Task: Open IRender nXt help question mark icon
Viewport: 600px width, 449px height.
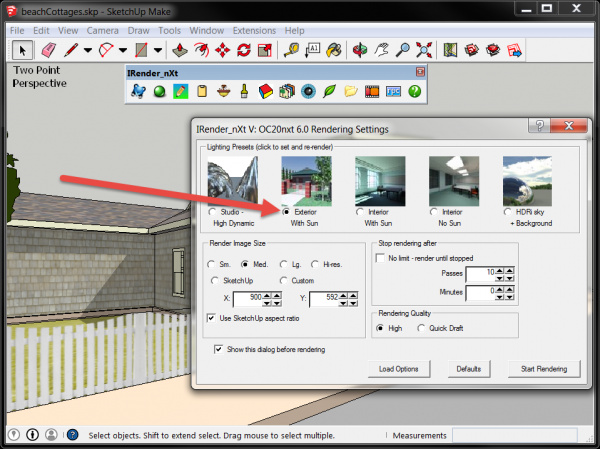Action: tap(414, 92)
